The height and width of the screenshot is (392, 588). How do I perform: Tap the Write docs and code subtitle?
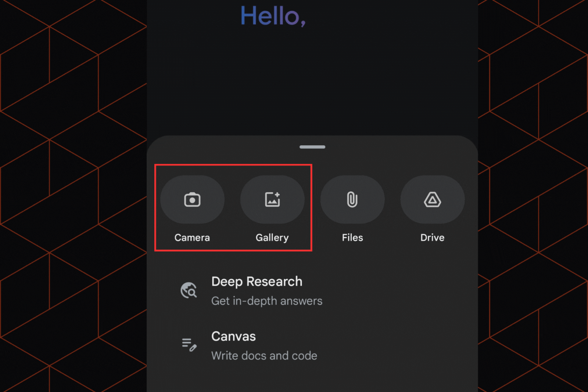[x=264, y=355]
